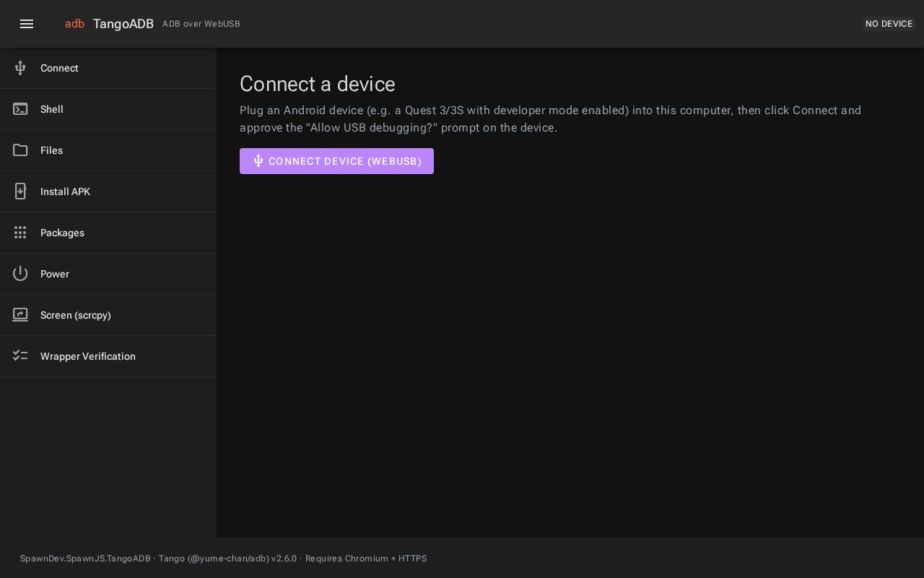Click the 'Connect a device' heading

[x=318, y=84]
